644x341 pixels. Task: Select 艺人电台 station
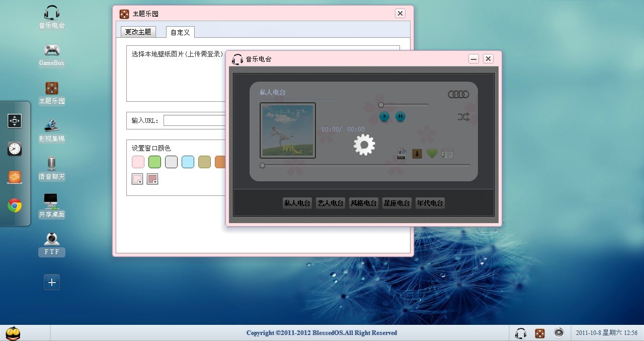(330, 203)
